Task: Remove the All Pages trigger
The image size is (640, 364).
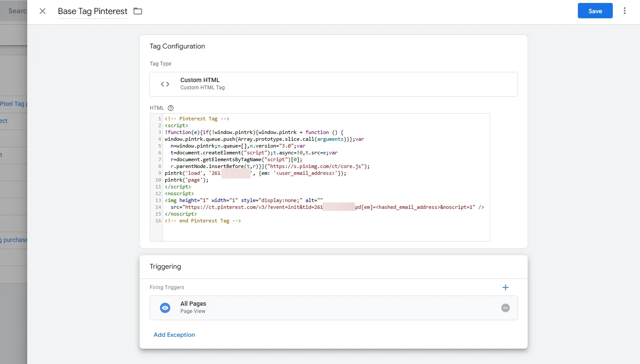Action: pyautogui.click(x=506, y=308)
